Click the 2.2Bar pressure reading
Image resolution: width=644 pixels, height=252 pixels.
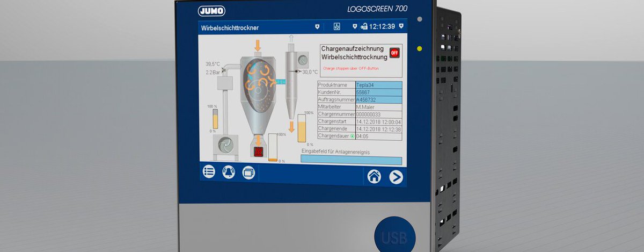coord(213,71)
